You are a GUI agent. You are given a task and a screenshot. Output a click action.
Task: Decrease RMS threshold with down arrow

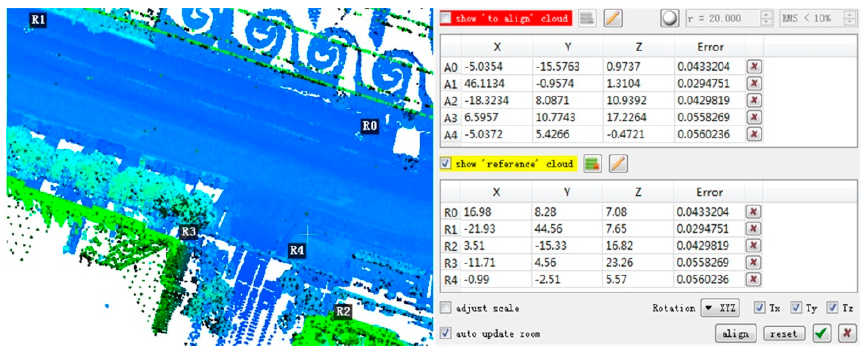pyautogui.click(x=850, y=22)
